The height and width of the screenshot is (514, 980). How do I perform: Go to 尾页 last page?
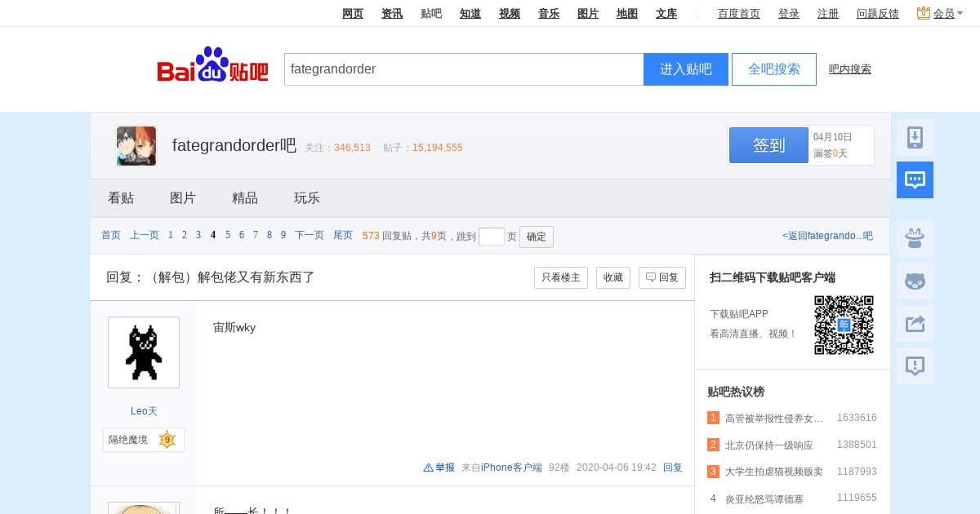coord(343,236)
